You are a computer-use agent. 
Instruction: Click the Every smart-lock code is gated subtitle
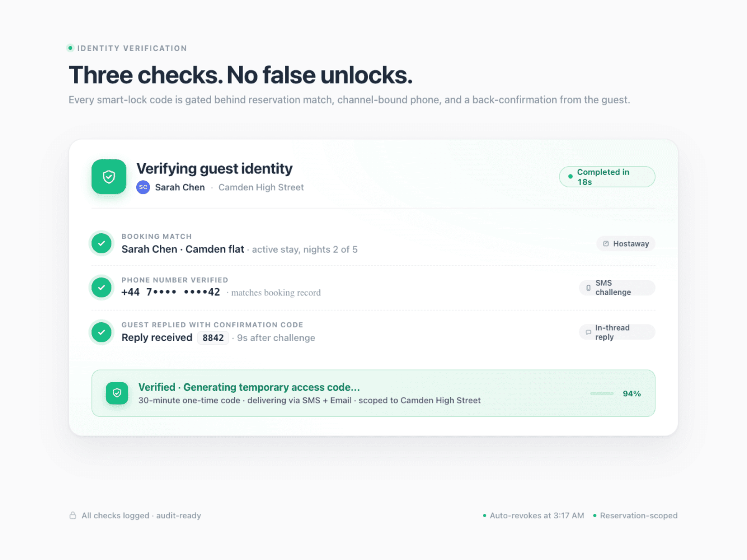coord(349,100)
